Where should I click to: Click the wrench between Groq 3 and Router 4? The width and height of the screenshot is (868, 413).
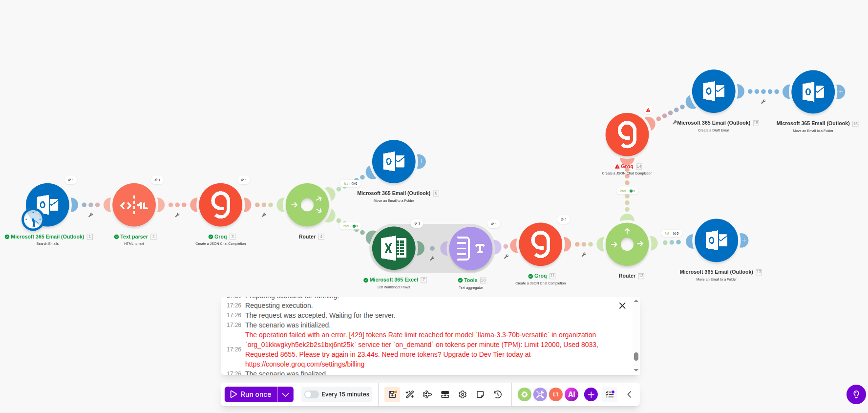tap(264, 215)
